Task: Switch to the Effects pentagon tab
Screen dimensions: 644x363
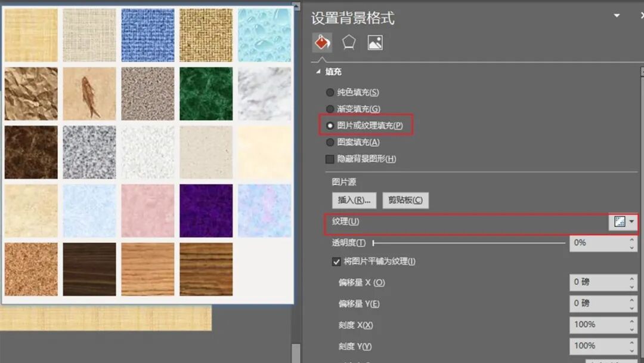Action: (349, 42)
